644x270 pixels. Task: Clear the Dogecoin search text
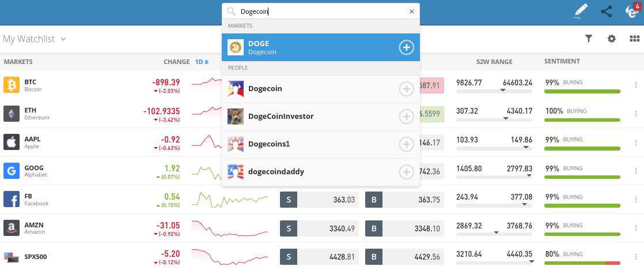click(411, 12)
